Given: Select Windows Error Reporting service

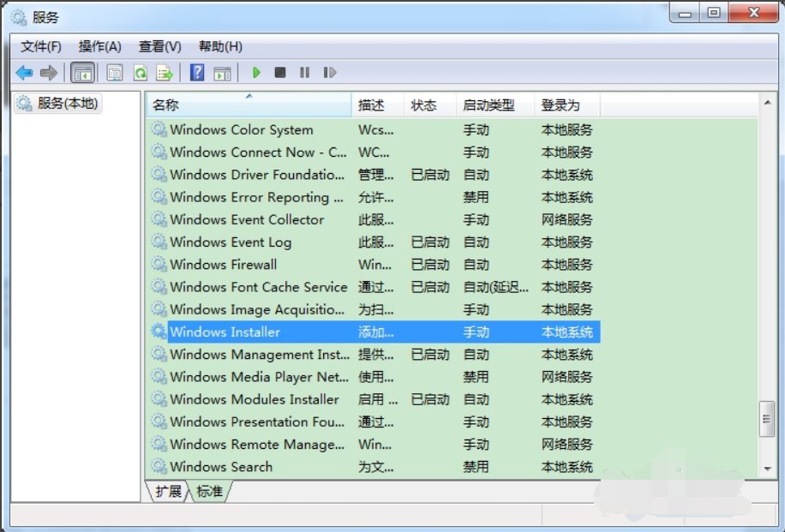Looking at the screenshot, I should 256,197.
